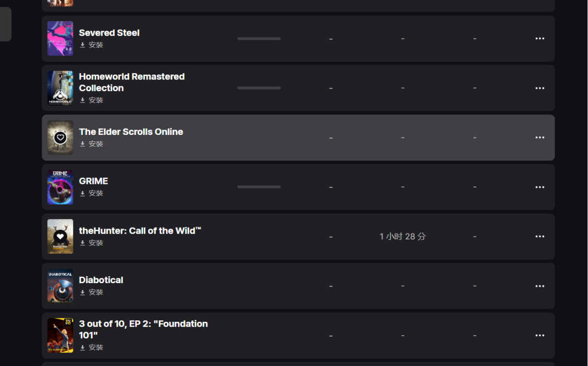
Task: Install Severed Steel via download link
Action: coord(92,45)
